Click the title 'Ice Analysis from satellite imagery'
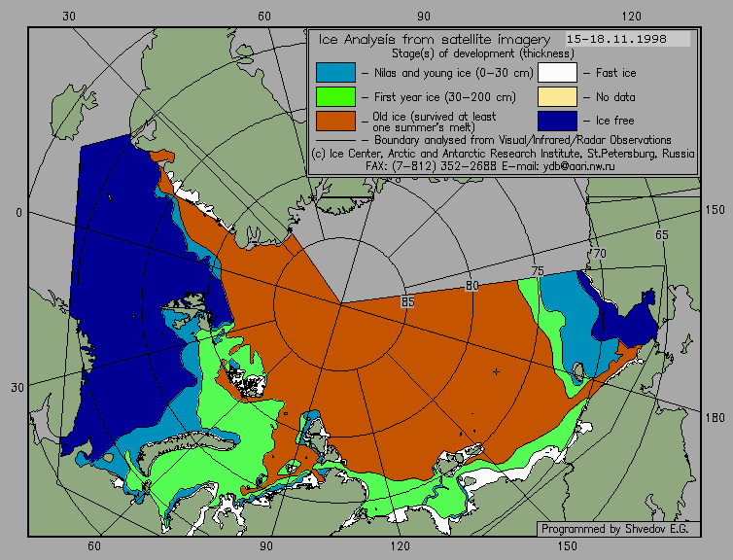Screen dimensions: 733x560 click(435, 39)
